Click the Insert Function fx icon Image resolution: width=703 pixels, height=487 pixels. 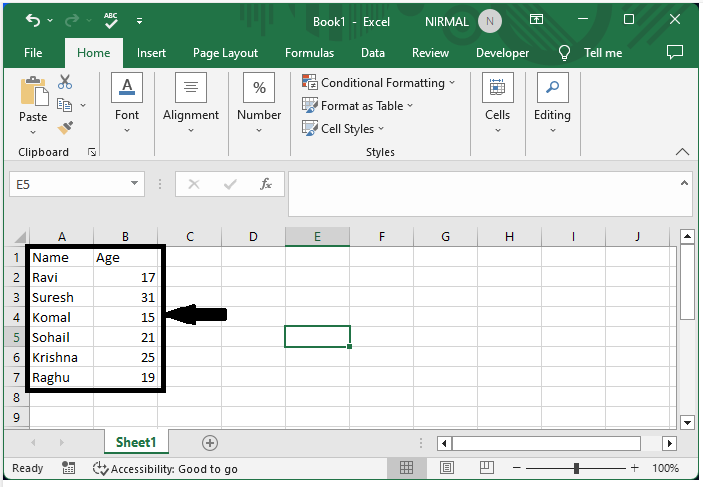point(266,184)
